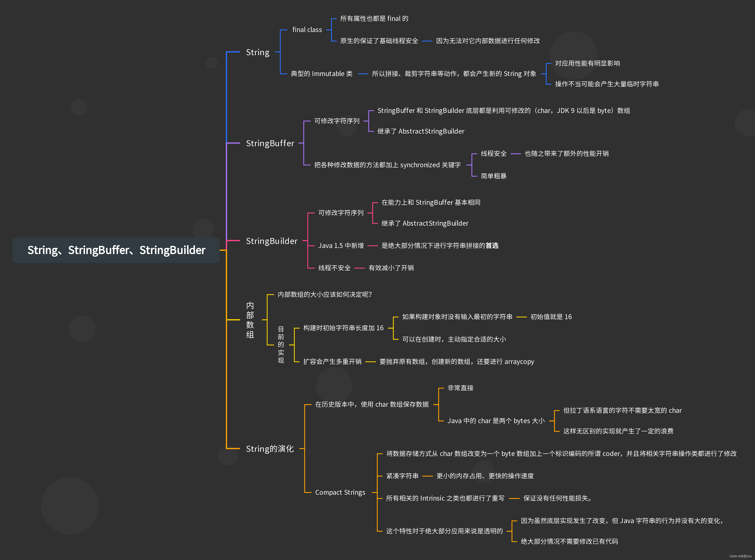Click the 简单粗暴 node
This screenshot has height=560, width=755.
point(494,176)
